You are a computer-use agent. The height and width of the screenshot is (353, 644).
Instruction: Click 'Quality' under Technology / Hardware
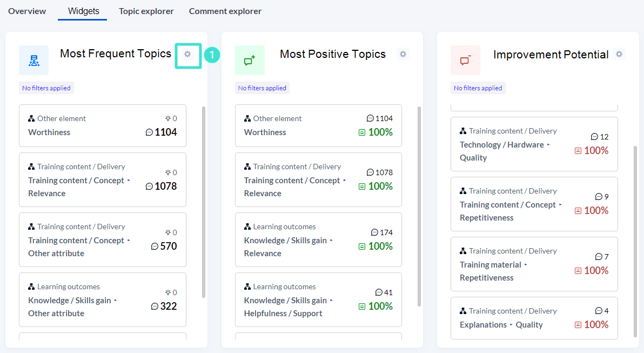pos(473,158)
